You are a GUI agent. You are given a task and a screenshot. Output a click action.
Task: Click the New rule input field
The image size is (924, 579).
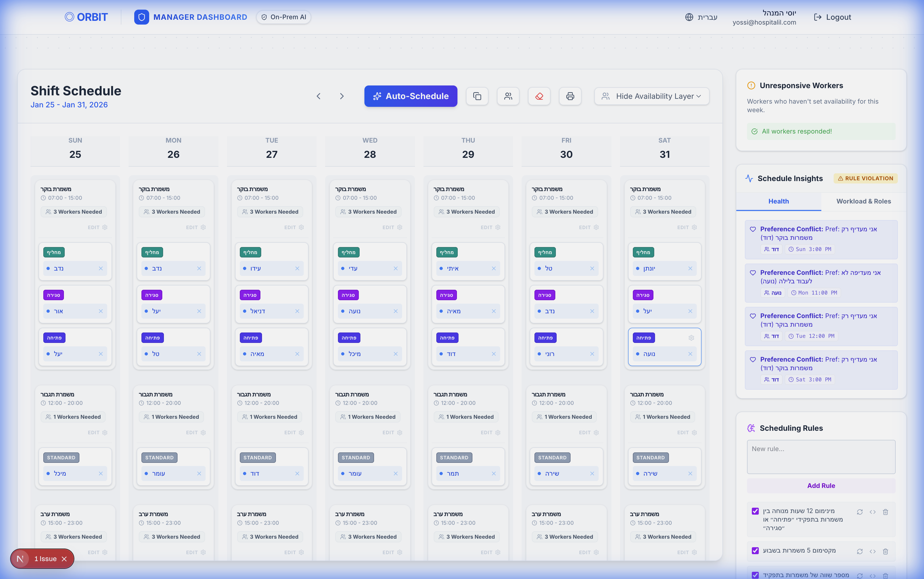coord(821,456)
